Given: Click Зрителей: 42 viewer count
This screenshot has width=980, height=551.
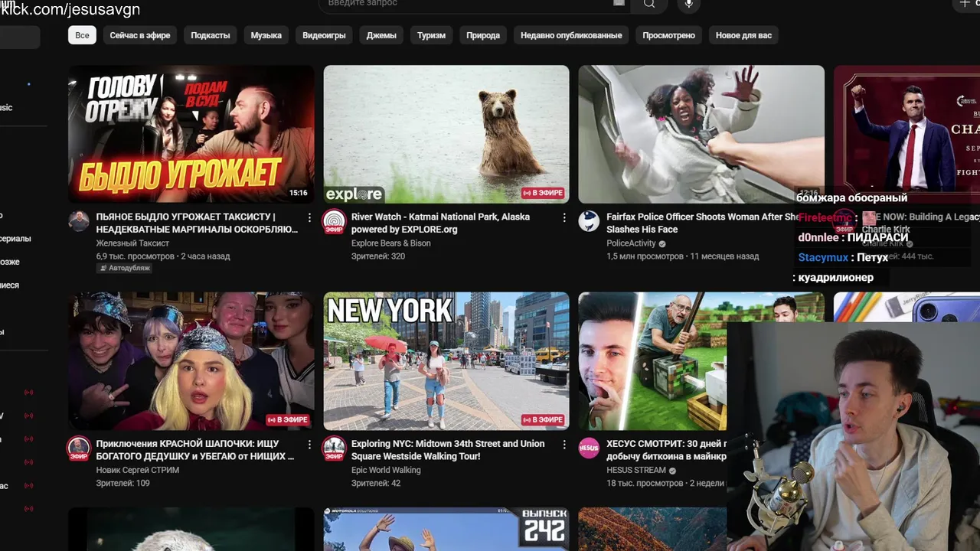Looking at the screenshot, I should click(375, 483).
